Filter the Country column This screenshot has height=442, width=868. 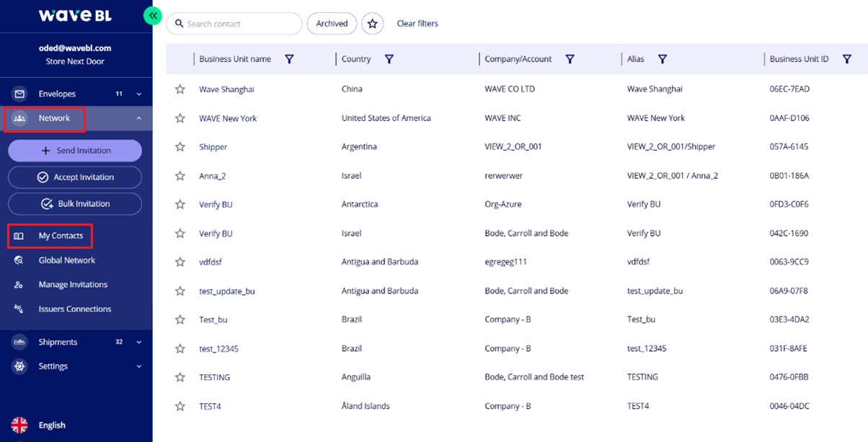389,59
